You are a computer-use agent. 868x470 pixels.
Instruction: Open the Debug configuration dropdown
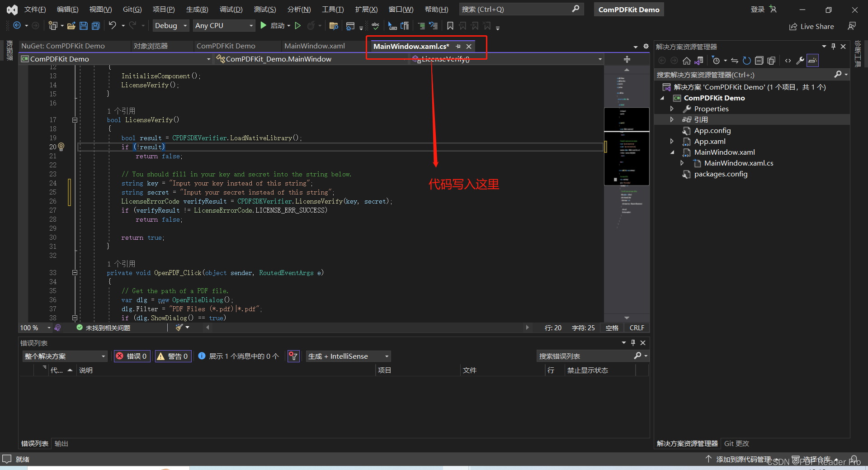(x=170, y=26)
